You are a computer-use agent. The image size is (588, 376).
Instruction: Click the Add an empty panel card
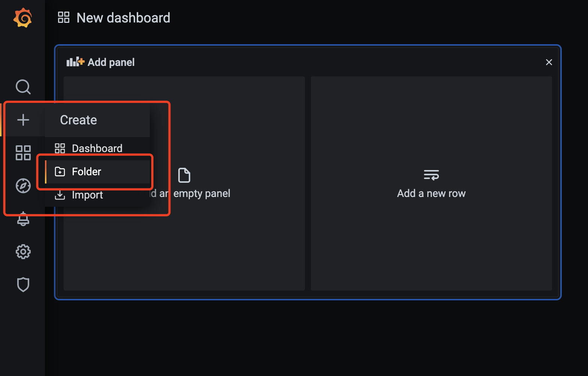click(x=184, y=184)
